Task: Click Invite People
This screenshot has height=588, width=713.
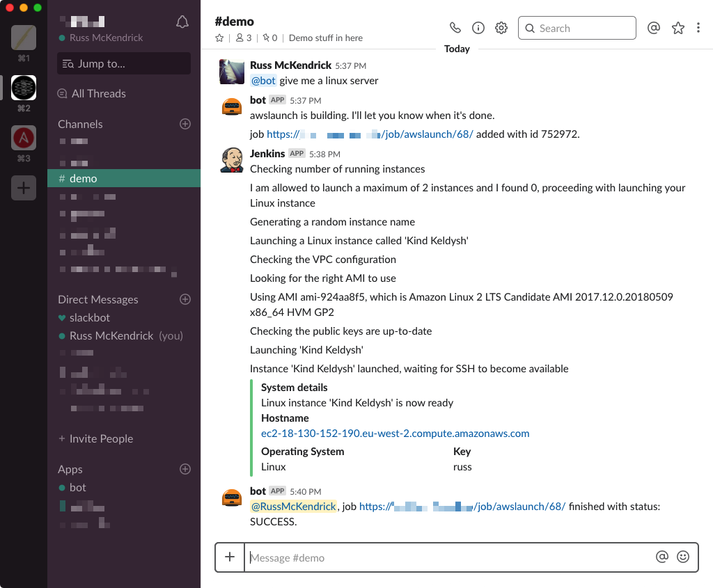Action: [96, 438]
